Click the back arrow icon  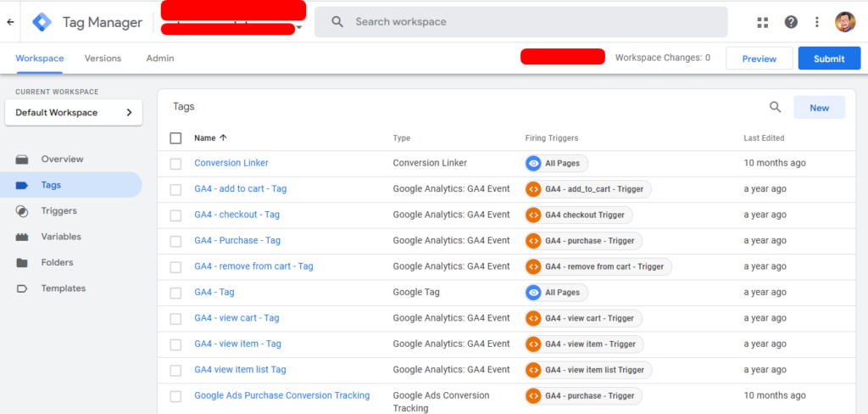click(x=10, y=22)
